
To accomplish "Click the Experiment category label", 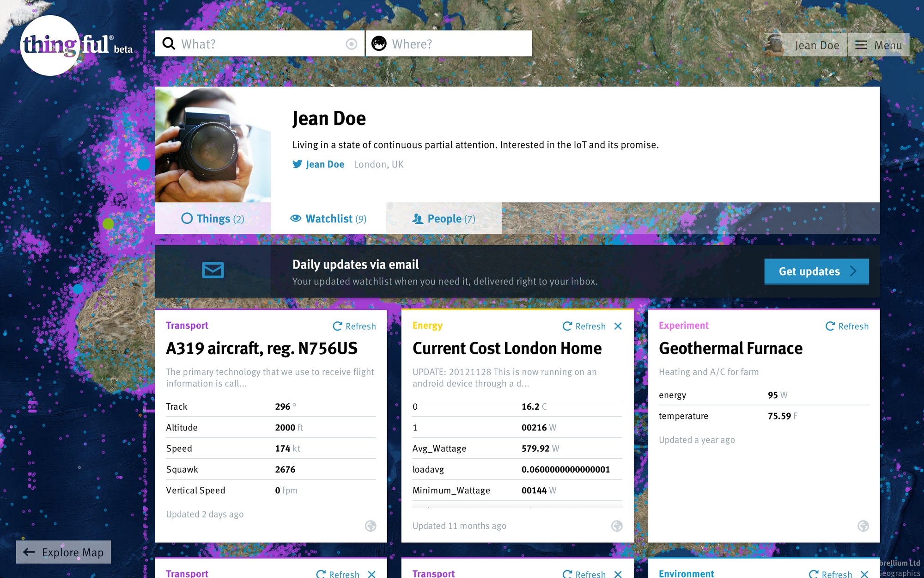I will (683, 326).
